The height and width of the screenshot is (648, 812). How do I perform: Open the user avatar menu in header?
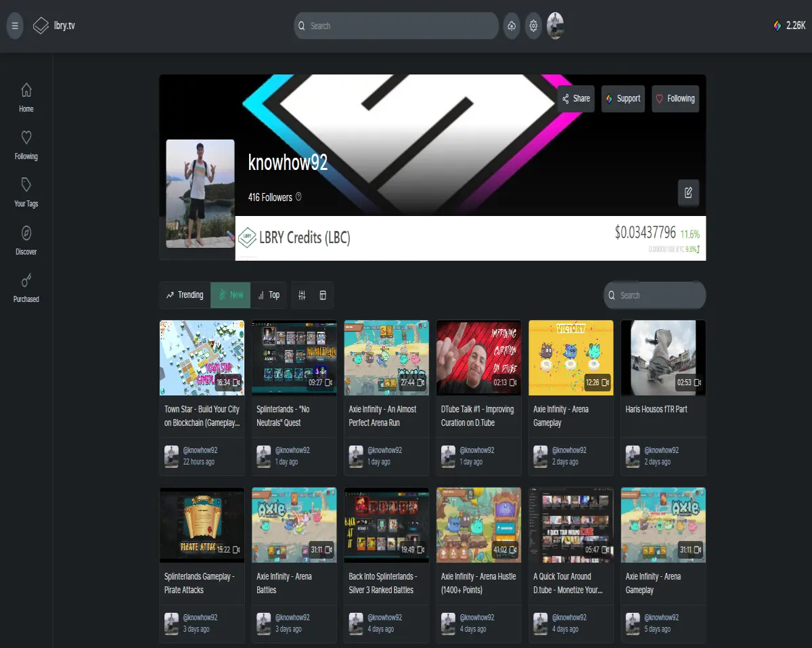556,26
